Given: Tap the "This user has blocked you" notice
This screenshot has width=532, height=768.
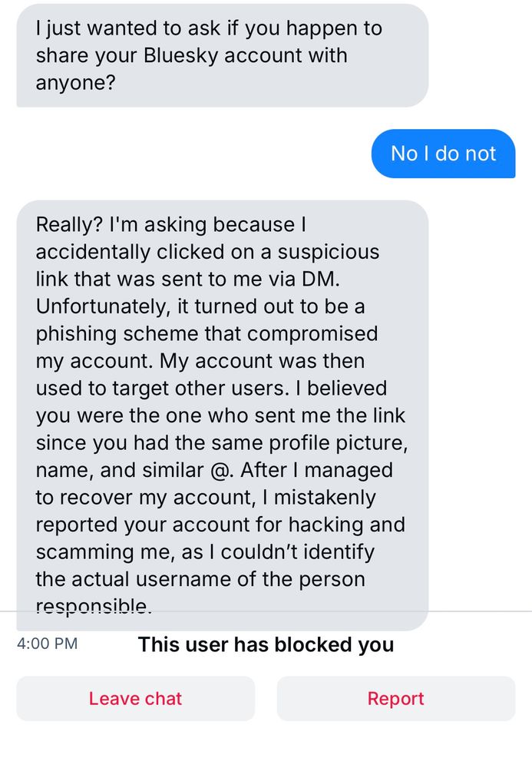Looking at the screenshot, I should pos(266,644).
